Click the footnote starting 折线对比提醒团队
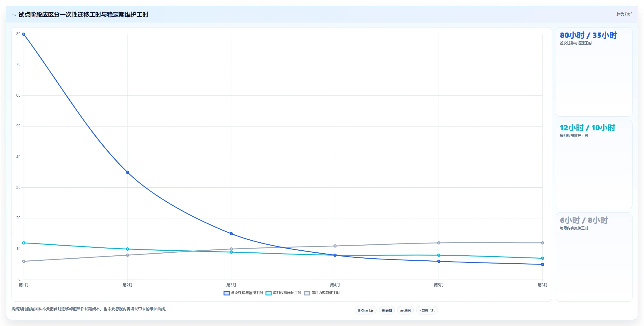The image size is (644, 326). click(x=90, y=309)
